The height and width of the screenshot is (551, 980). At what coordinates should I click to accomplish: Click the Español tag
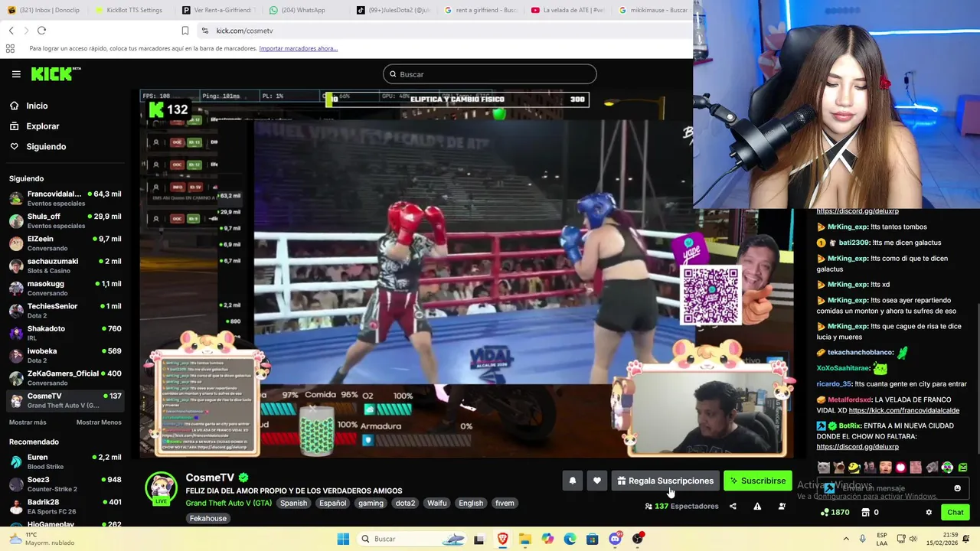(333, 503)
